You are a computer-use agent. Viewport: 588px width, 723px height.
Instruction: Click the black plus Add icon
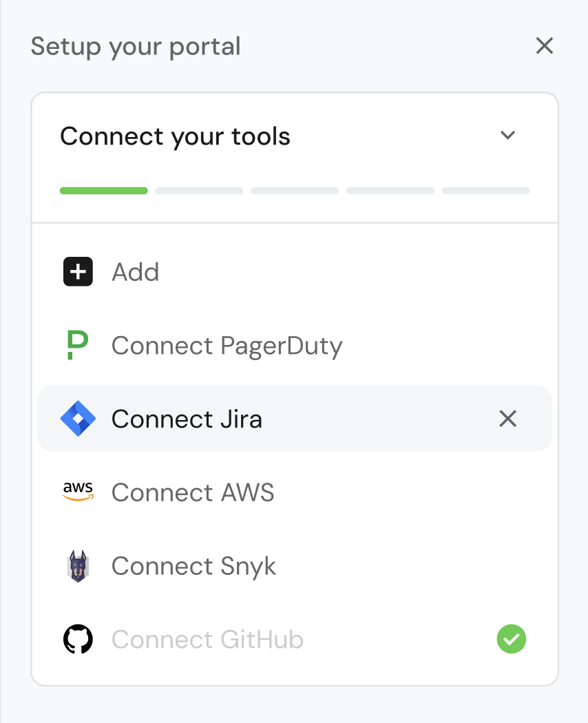click(x=78, y=272)
